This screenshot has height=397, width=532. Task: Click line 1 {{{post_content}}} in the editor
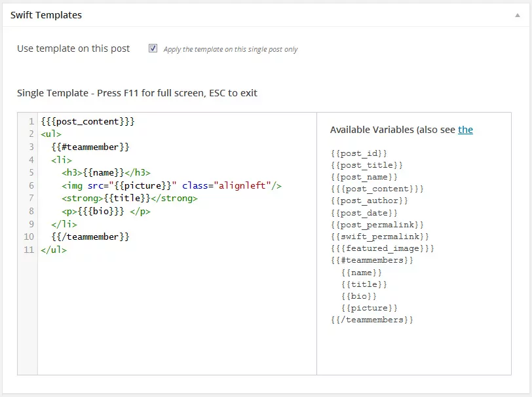click(x=88, y=121)
